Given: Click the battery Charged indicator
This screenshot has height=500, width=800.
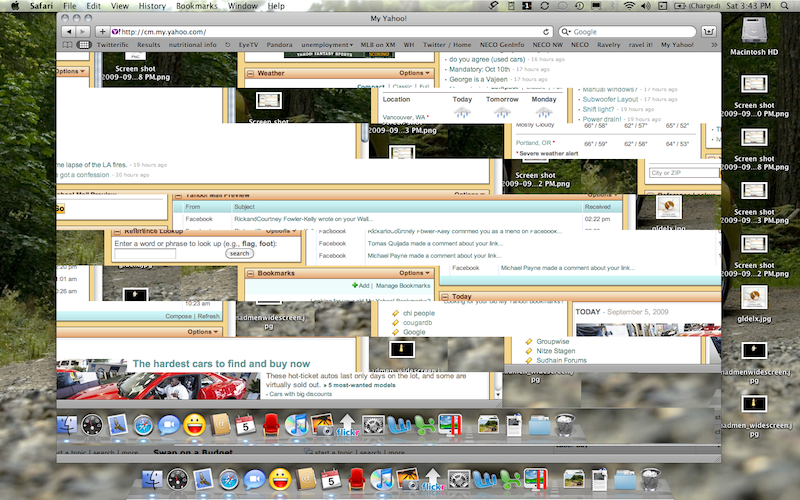Looking at the screenshot, I should [697, 6].
